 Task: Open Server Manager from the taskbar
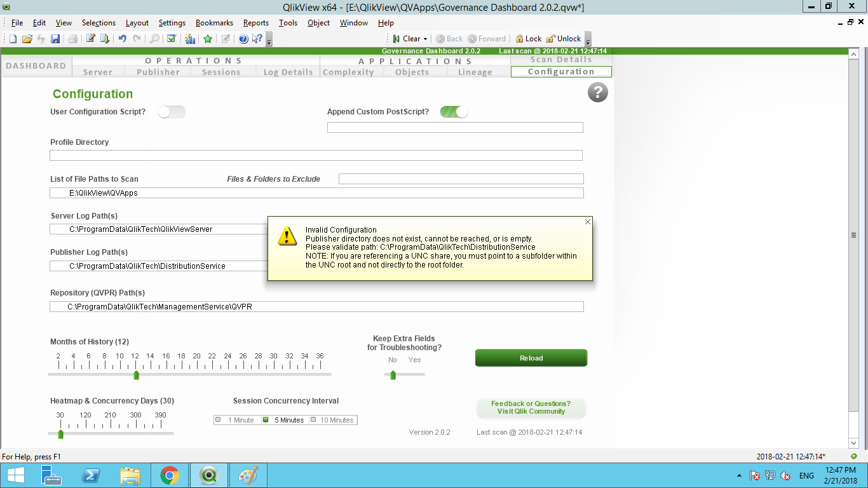[x=51, y=475]
